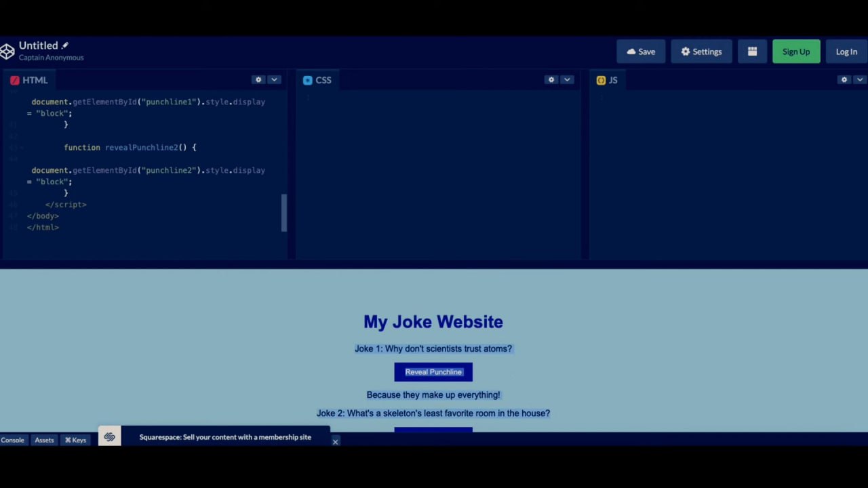868x488 pixels.
Task: Click the Sign Up button
Action: pos(796,52)
